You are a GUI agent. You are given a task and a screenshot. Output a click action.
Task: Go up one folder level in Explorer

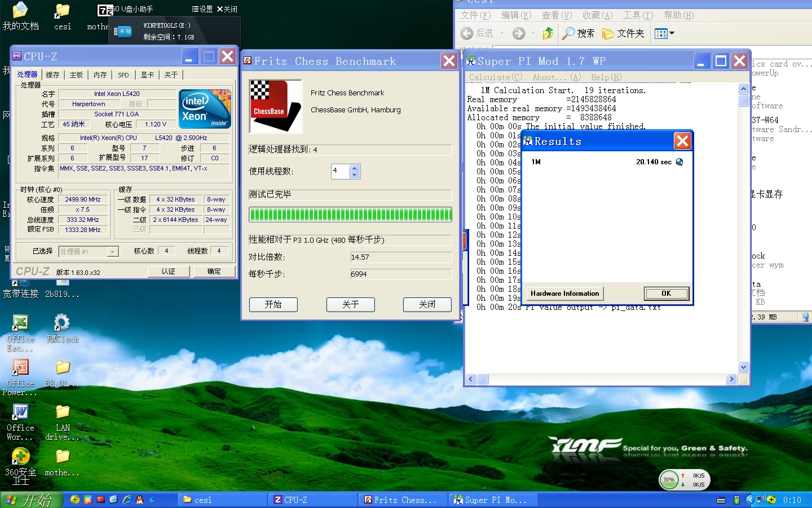(x=548, y=33)
